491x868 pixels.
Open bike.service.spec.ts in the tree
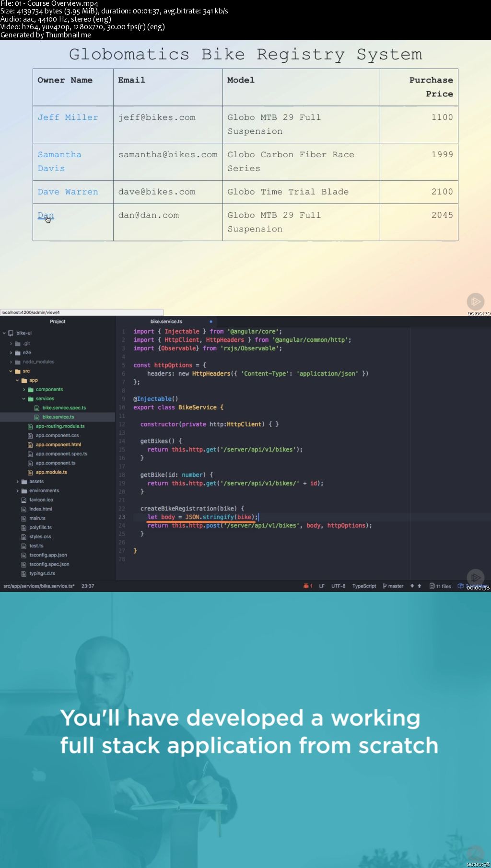tap(64, 408)
